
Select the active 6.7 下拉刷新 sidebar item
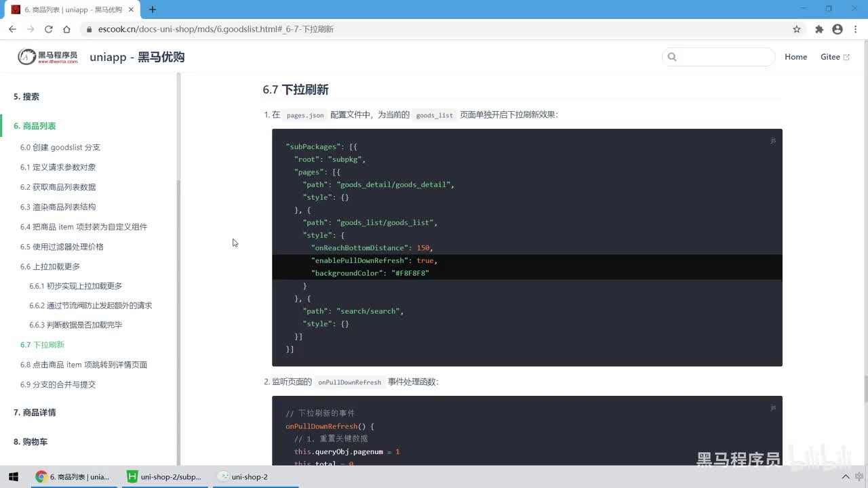42,345
